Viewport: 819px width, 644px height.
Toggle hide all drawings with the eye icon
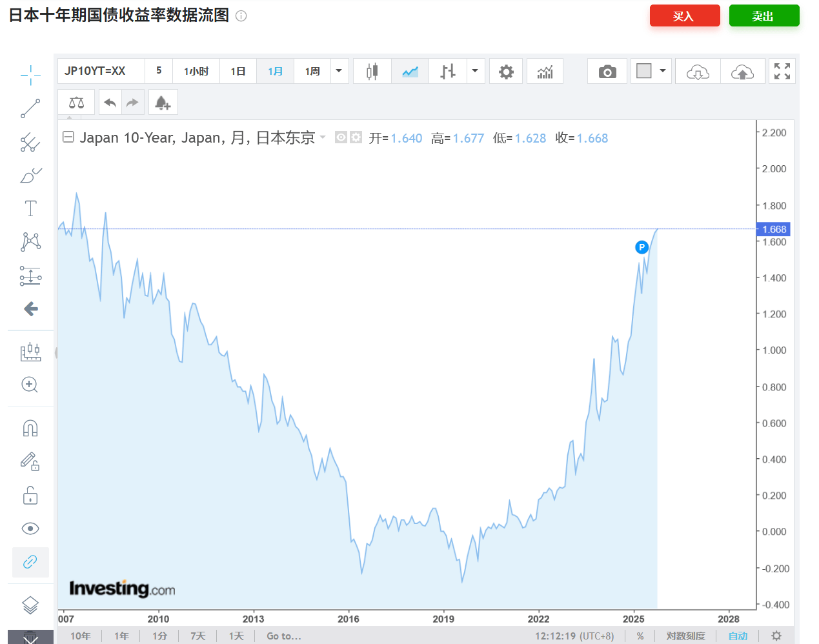pyautogui.click(x=30, y=528)
